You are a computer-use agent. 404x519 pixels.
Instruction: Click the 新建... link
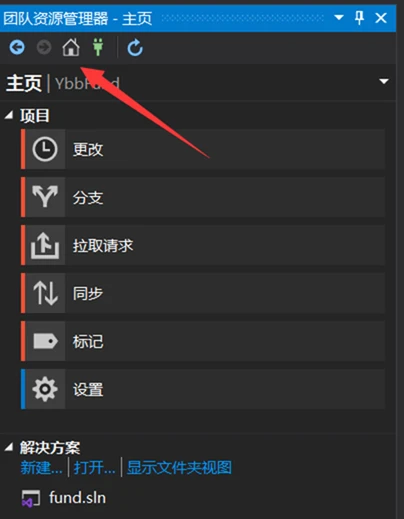click(41, 467)
